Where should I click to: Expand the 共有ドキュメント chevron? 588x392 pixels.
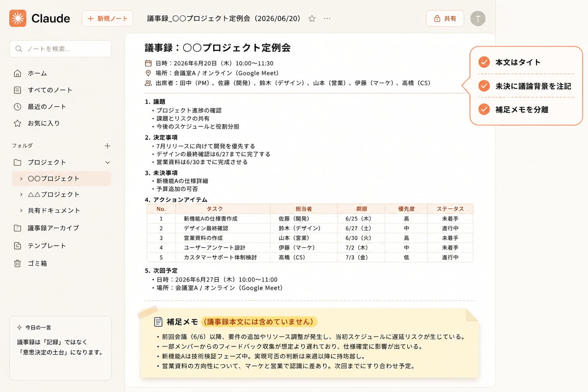point(21,211)
